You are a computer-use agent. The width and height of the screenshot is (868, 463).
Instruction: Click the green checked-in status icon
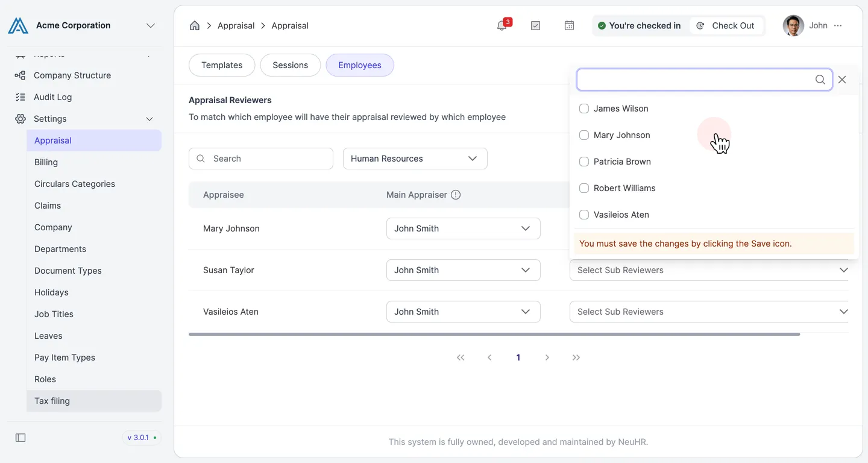[x=602, y=26]
